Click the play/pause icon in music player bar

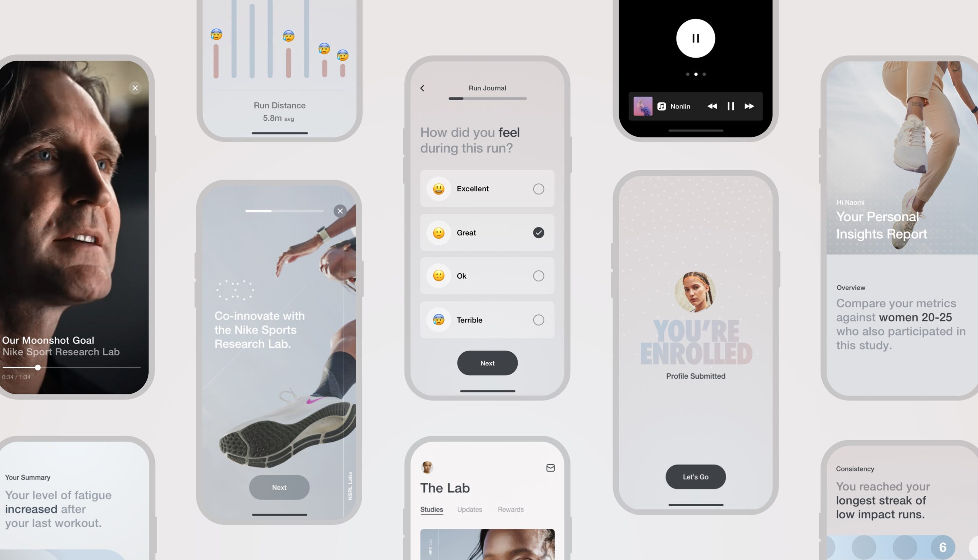(731, 106)
